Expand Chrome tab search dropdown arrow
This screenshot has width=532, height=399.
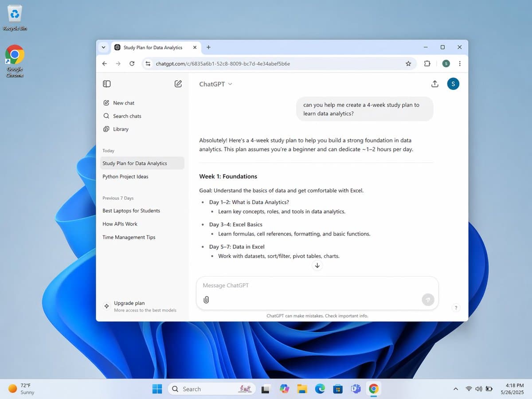(x=103, y=47)
